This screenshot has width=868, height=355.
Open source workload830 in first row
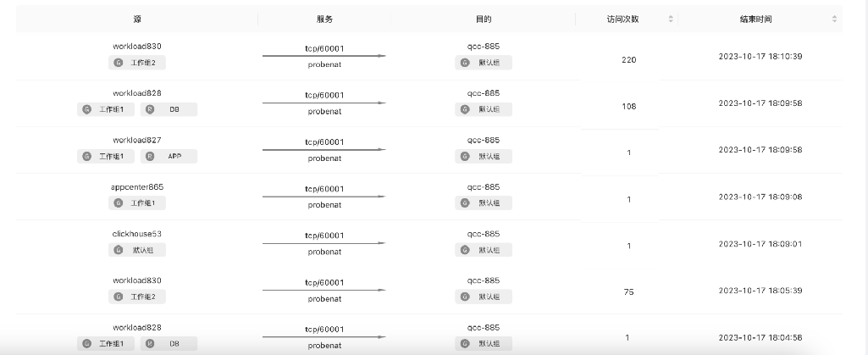pos(137,47)
